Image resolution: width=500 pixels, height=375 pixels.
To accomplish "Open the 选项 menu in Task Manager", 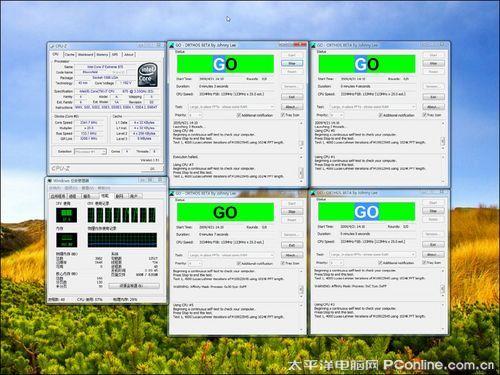I will 71,188.
